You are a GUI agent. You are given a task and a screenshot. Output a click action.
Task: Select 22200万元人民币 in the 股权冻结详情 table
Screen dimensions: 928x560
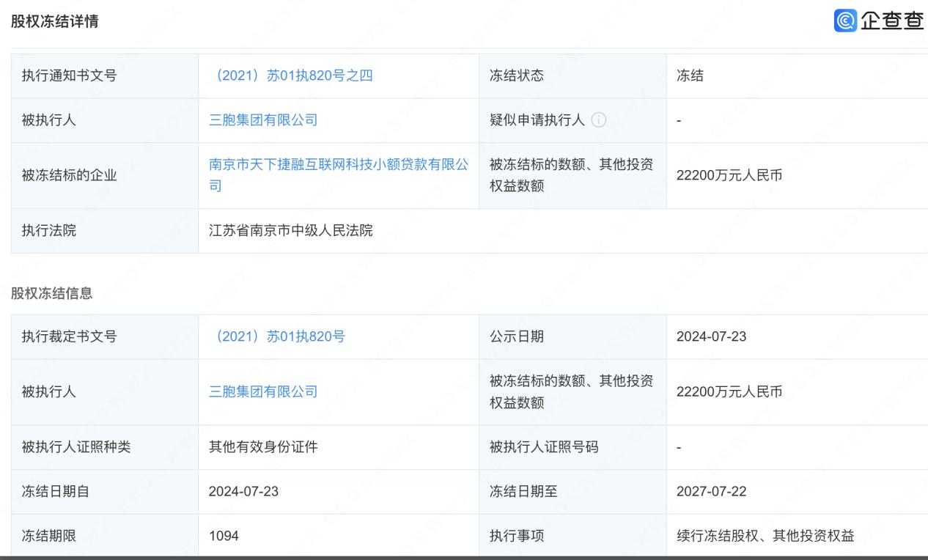tap(729, 175)
